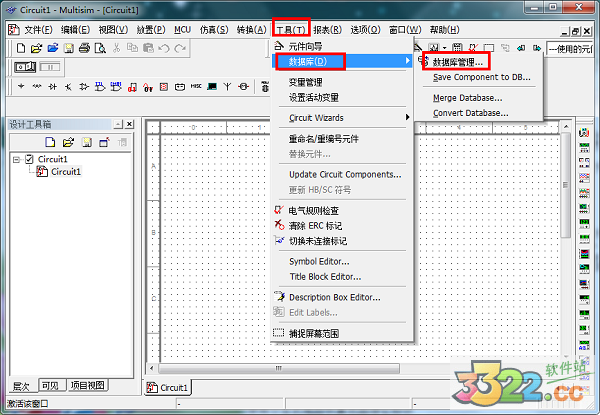600x415 pixels.
Task: Select the CMOS gate component icon
Action: [x=116, y=87]
